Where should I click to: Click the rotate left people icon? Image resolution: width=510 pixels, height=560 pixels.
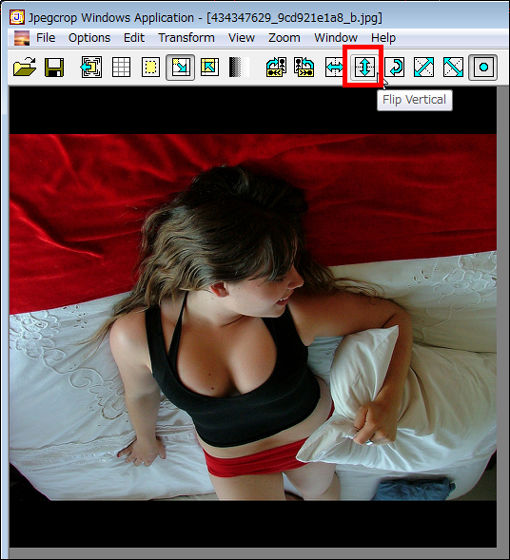[x=276, y=67]
